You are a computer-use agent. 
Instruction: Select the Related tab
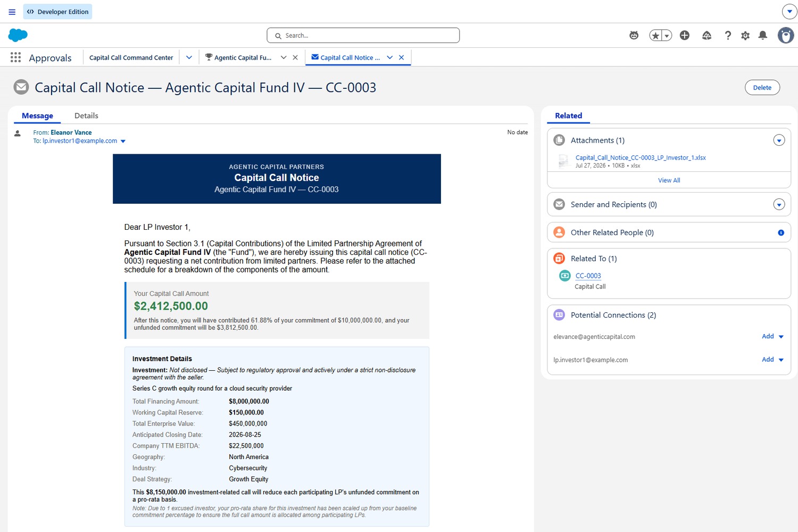tap(568, 115)
